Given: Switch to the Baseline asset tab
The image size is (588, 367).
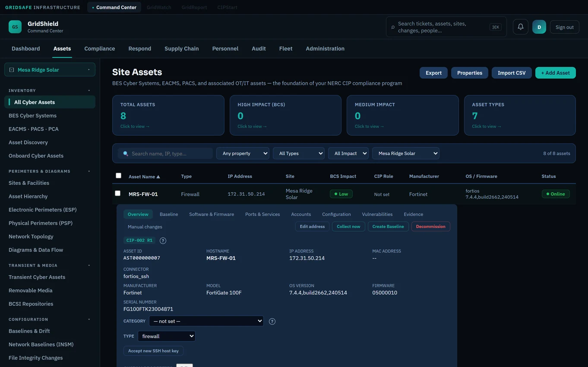Looking at the screenshot, I should coord(169,214).
